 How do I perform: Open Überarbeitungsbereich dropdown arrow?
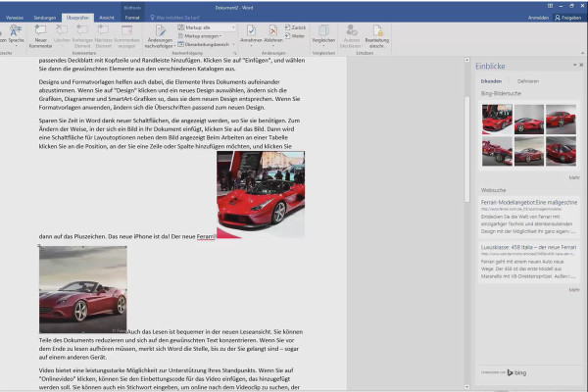(x=233, y=44)
